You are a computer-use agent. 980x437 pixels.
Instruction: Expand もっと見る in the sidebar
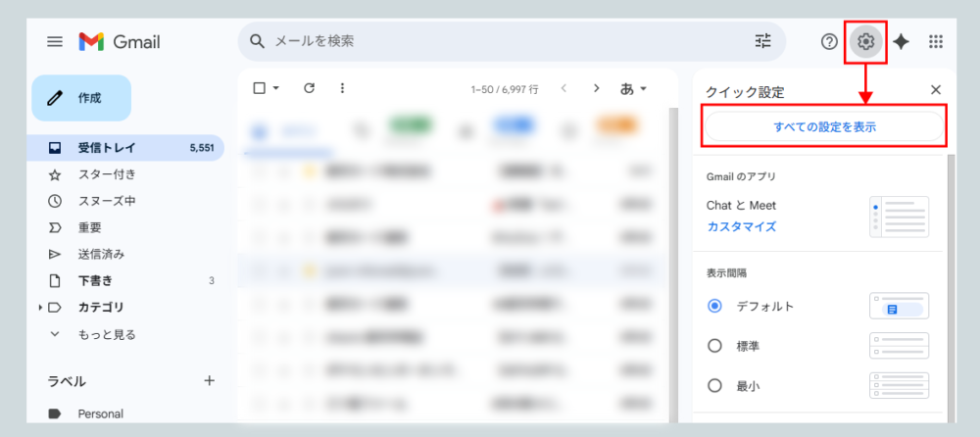tap(106, 334)
